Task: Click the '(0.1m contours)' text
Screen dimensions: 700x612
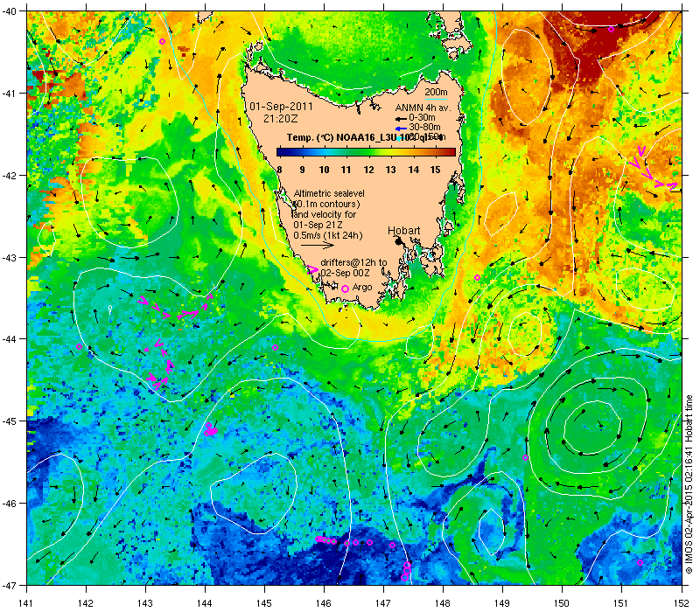Action: pos(326,204)
